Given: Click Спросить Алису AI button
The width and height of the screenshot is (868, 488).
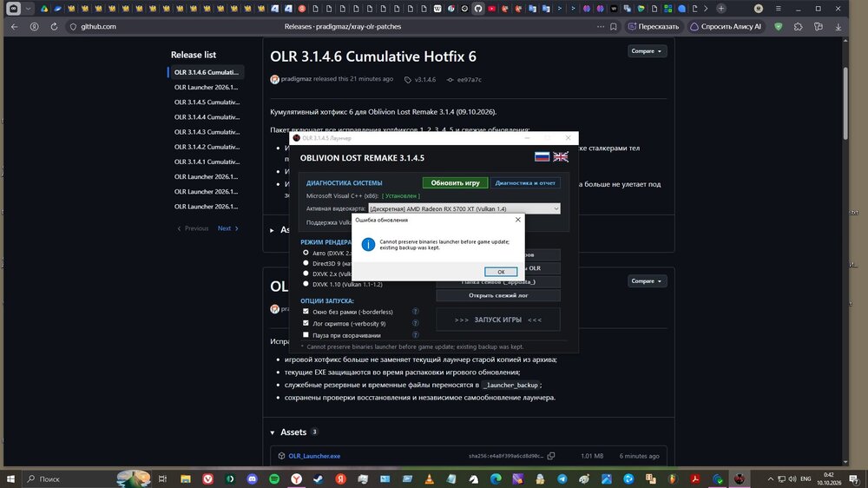Looking at the screenshot, I should (726, 27).
